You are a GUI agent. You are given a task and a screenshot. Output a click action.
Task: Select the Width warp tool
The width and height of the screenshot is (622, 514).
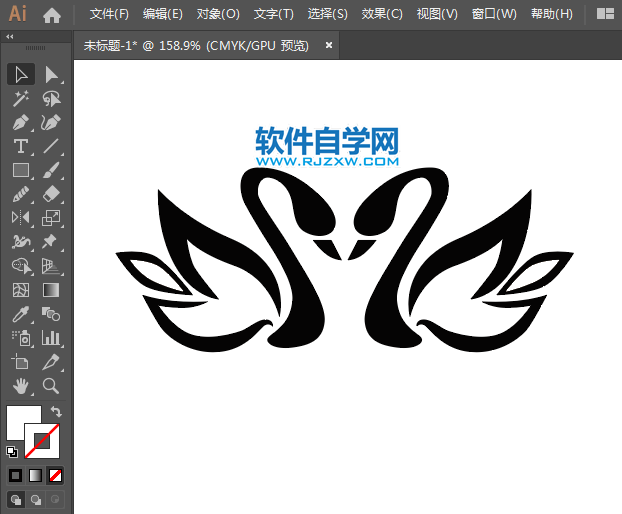[21, 242]
